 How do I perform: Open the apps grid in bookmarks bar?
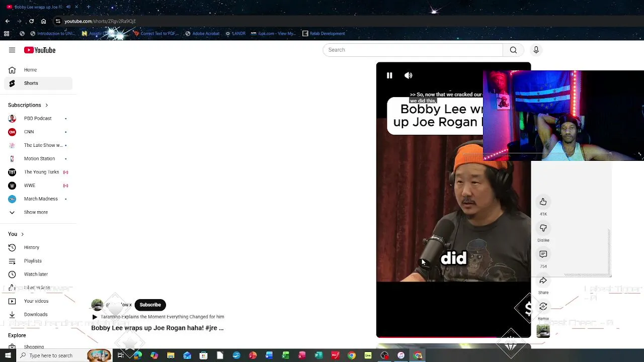tap(7, 34)
